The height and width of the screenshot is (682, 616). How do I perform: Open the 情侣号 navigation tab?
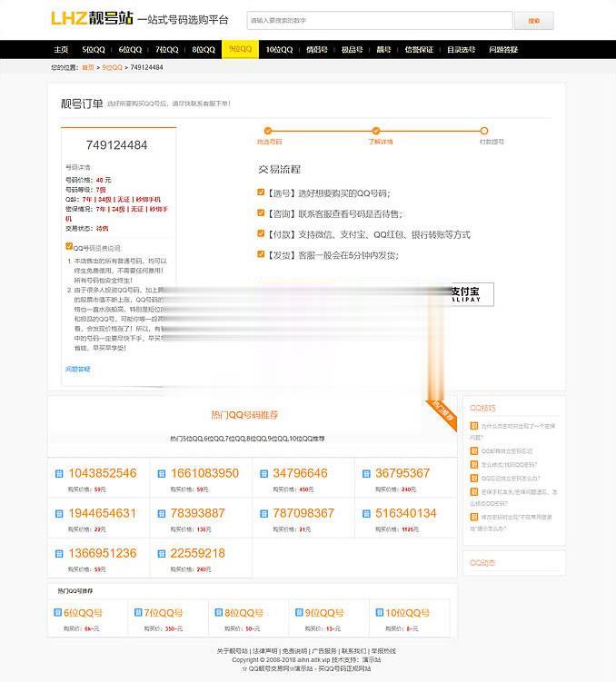click(317, 50)
